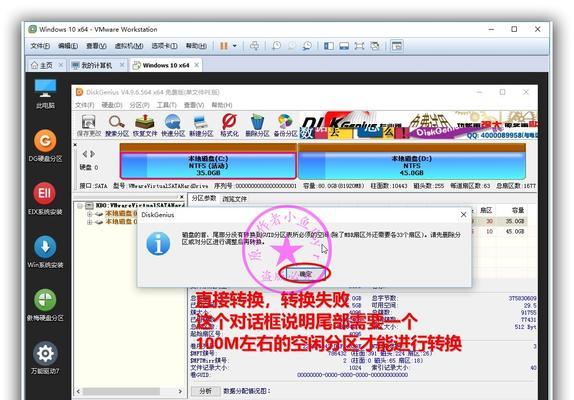Expand the upper 本地磁盘 tree row
The height and width of the screenshot is (400, 574).
point(89,214)
